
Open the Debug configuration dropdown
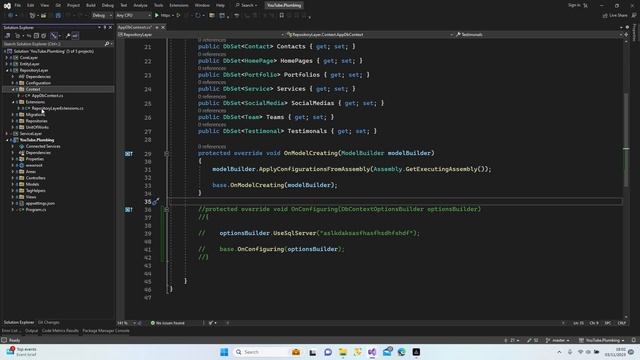point(102,16)
